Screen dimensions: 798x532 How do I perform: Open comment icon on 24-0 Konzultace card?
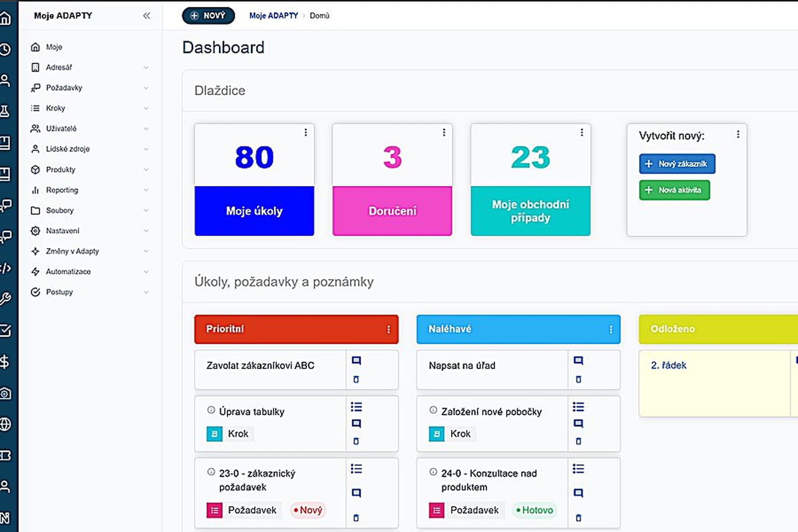[578, 493]
